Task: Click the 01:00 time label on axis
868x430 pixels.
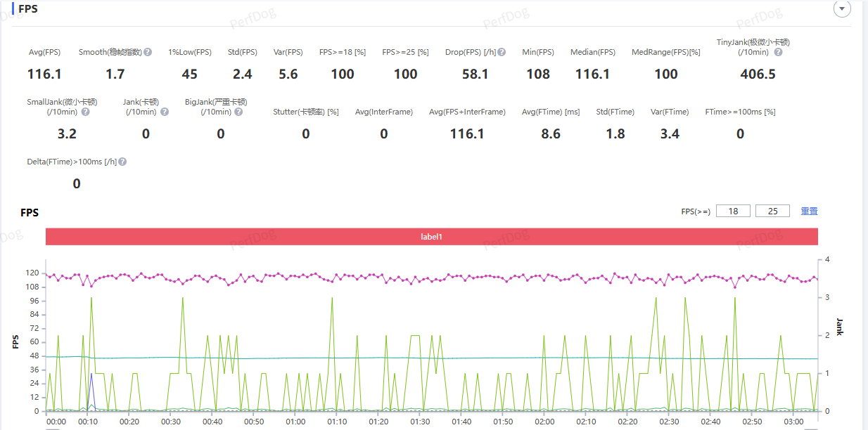Action: tap(296, 422)
